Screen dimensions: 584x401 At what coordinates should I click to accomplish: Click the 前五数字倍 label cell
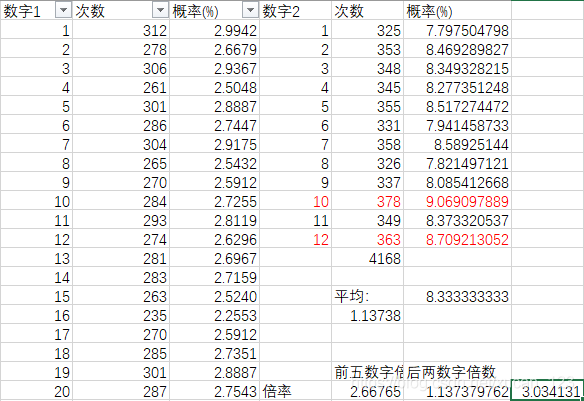point(367,372)
